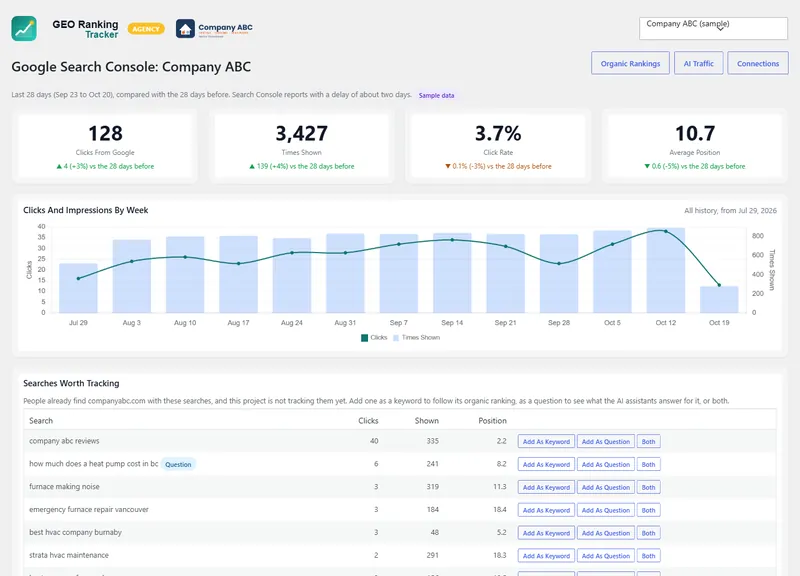Click the GEO Ranking Tracker logo icon

24,29
